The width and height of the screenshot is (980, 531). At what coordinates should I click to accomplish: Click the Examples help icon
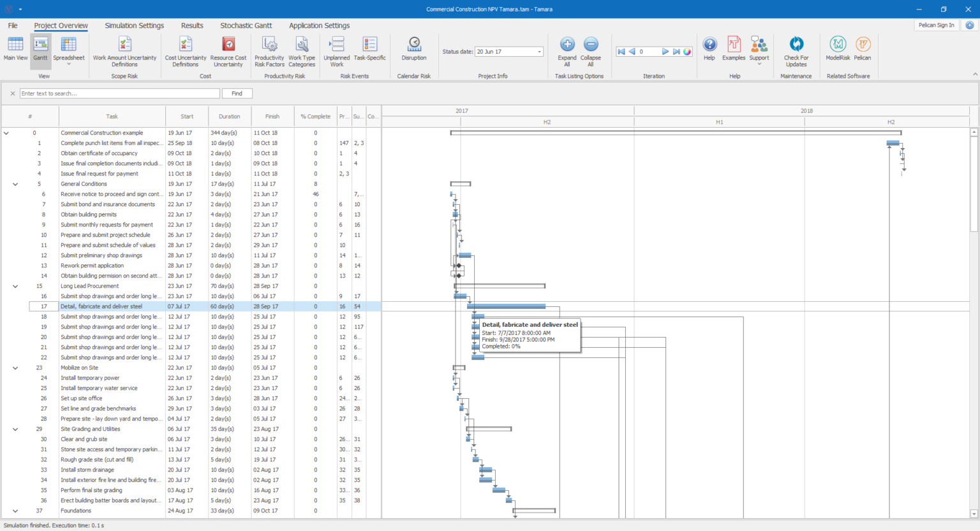tap(734, 51)
